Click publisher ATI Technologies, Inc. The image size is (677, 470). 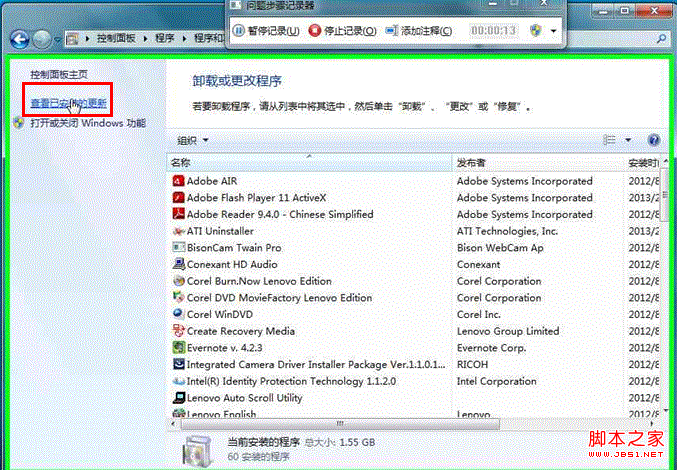[x=507, y=231]
